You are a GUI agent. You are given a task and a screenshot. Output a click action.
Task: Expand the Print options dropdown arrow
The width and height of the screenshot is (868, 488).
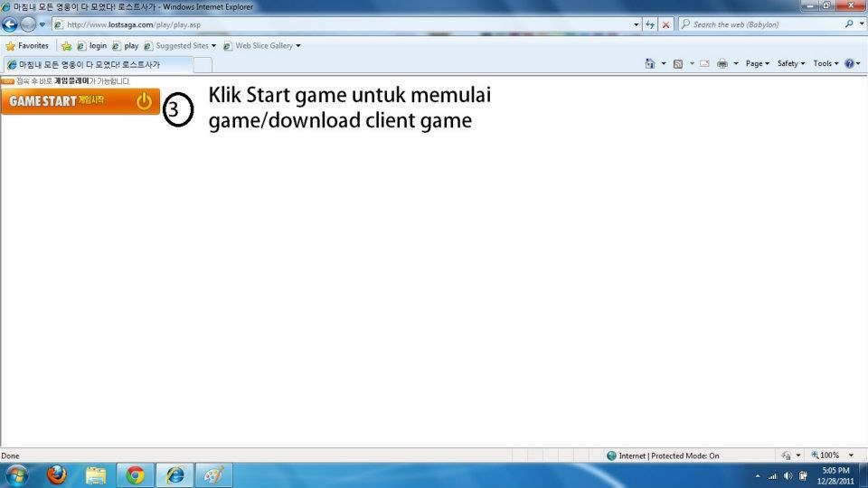pyautogui.click(x=736, y=63)
